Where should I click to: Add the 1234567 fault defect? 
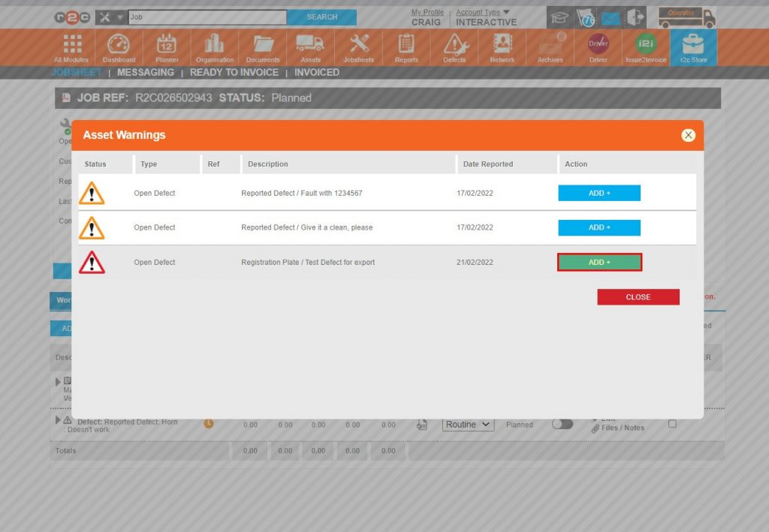599,193
